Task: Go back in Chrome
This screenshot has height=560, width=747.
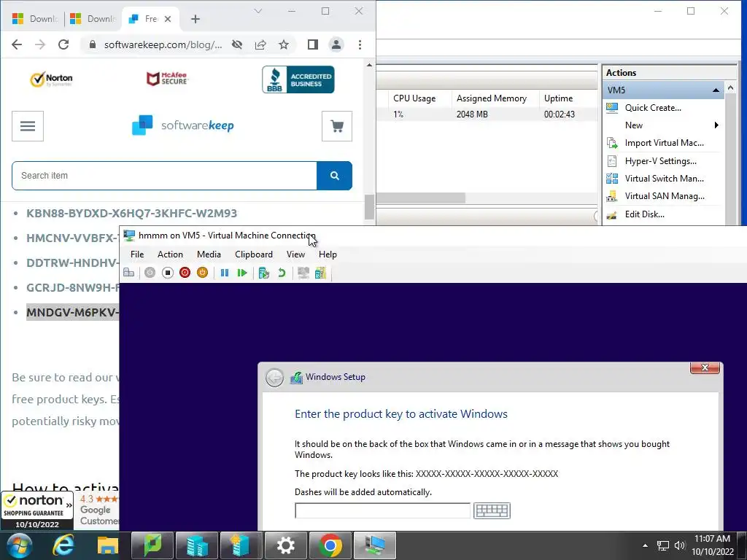Action: (17, 44)
